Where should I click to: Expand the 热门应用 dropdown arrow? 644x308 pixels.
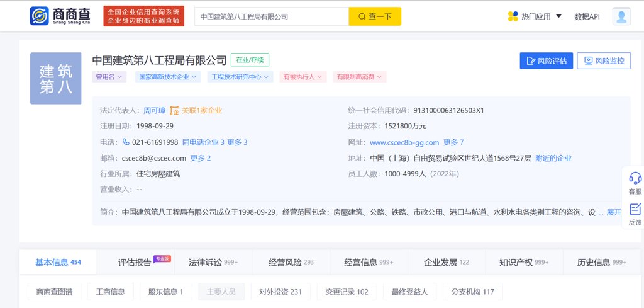[558, 16]
